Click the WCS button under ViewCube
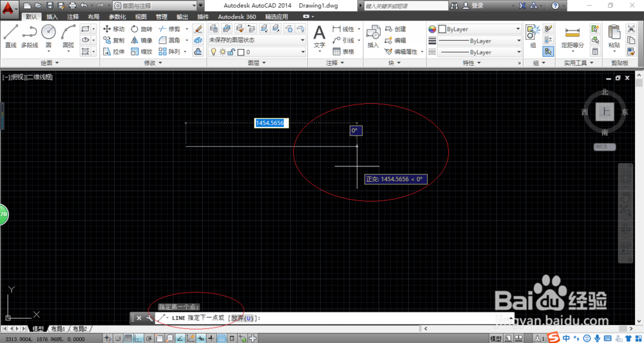This screenshot has height=343, width=644. coord(604,146)
